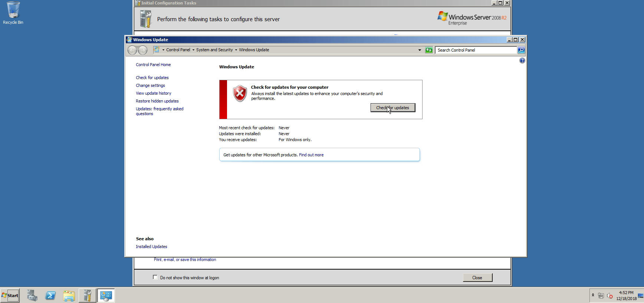Viewport: 644px width, 303px height.
Task: Open Installed Updates link
Action: click(151, 247)
